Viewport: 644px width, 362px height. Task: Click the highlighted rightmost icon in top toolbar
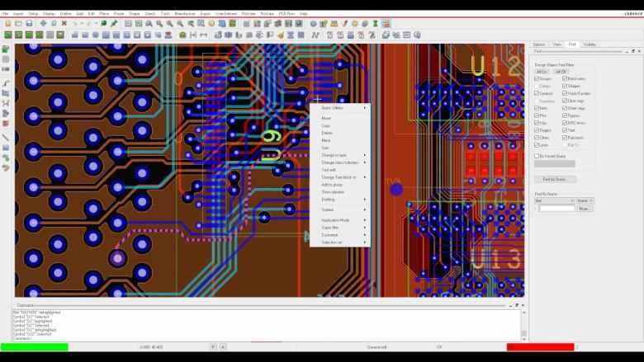tap(386, 24)
